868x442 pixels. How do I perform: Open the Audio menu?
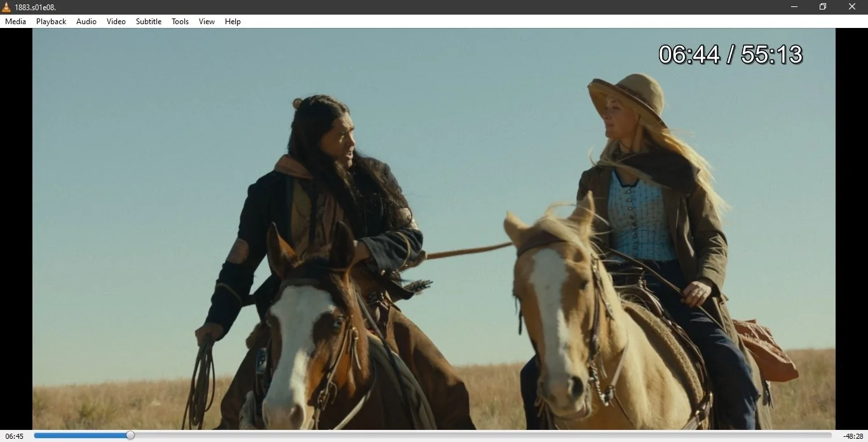[x=86, y=22]
